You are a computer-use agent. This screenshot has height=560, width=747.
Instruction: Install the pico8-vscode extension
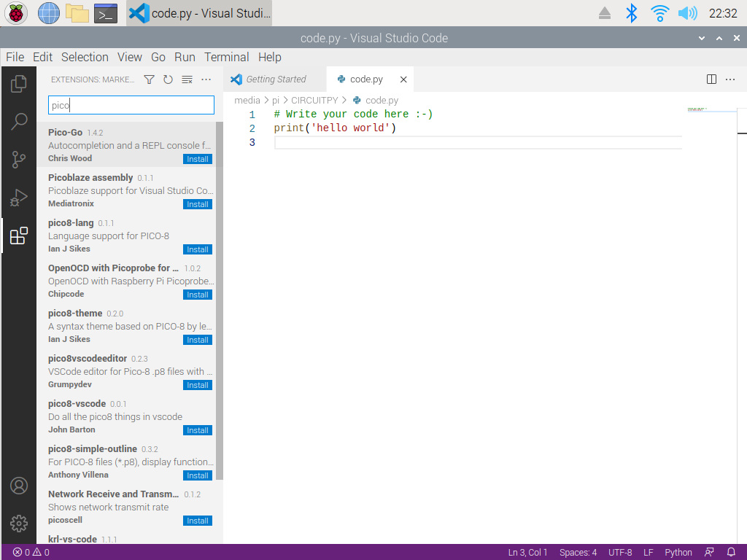point(198,430)
